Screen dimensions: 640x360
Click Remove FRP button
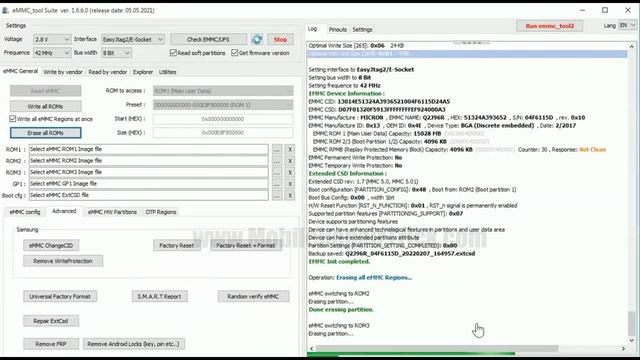coord(51,344)
